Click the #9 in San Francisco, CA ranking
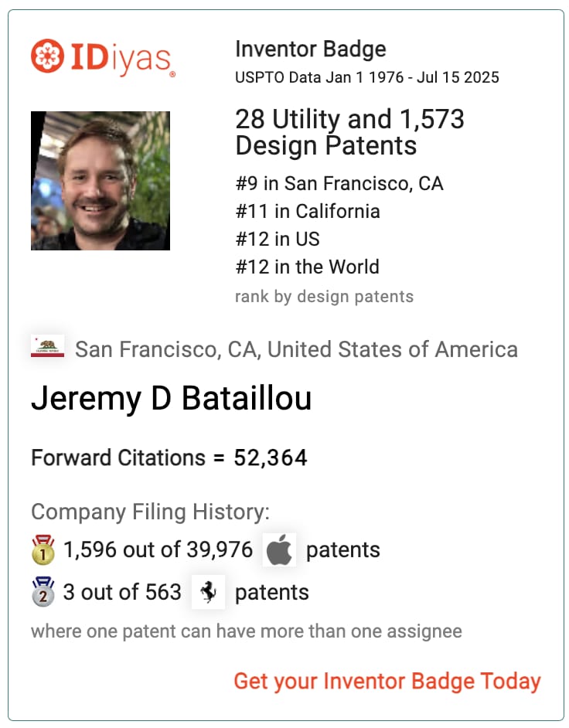Image resolution: width=569 pixels, height=728 pixels. coord(339,183)
